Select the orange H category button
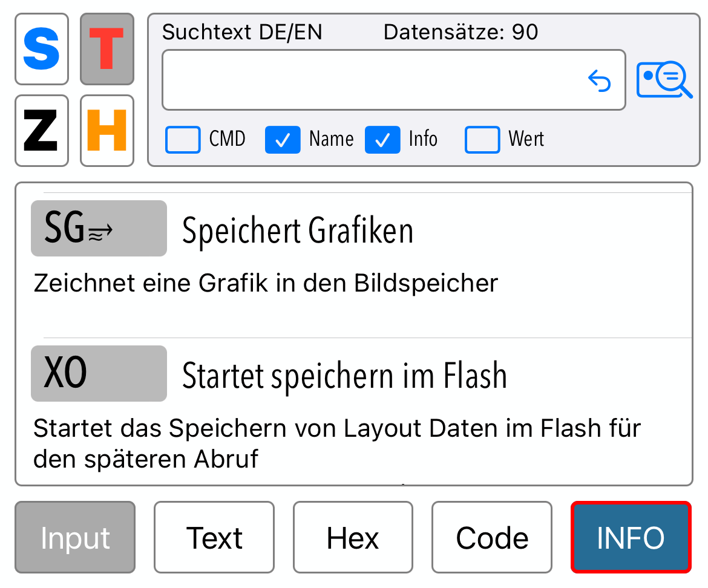Image resolution: width=708 pixels, height=588 pixels. tap(107, 131)
